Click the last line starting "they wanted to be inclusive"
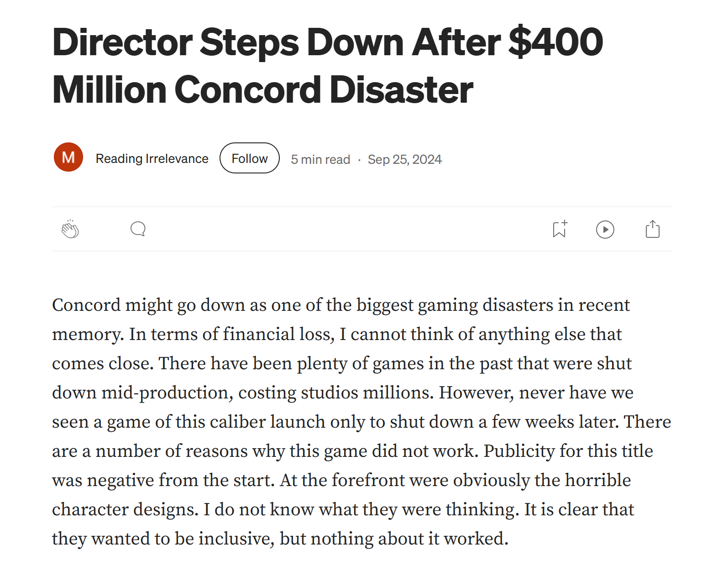The image size is (728, 576). 279,539
